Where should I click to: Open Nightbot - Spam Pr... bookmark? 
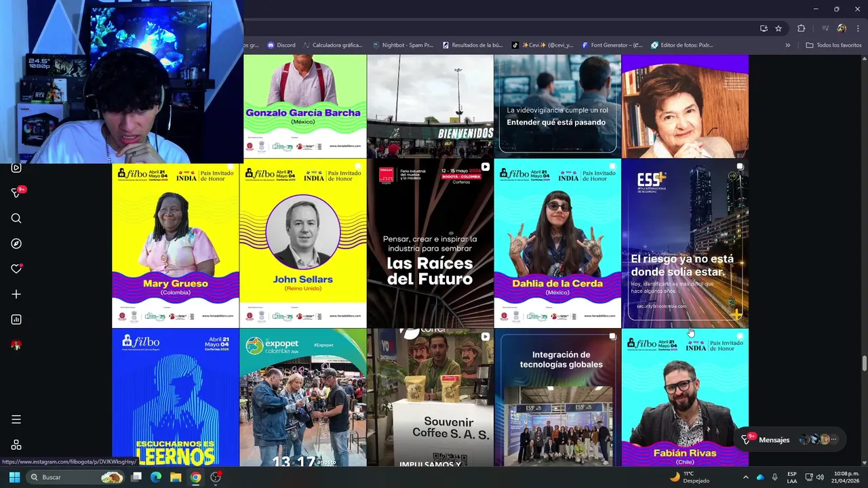[x=403, y=45]
